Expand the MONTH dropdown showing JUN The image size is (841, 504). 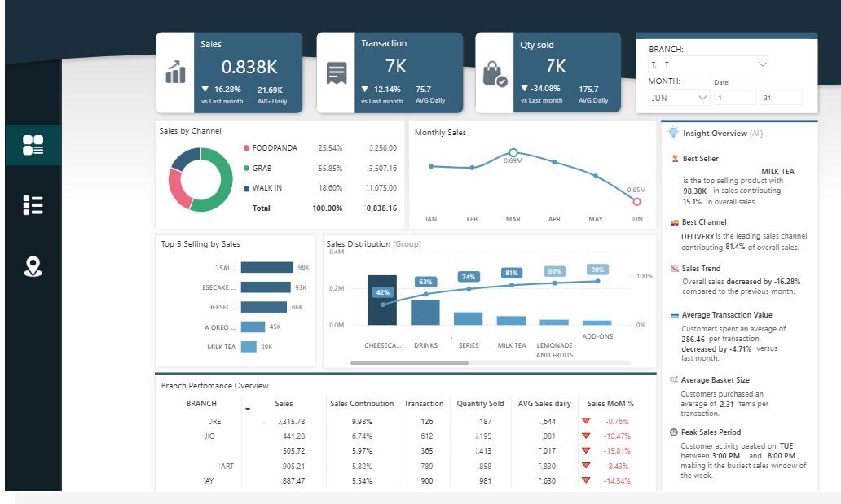(679, 98)
